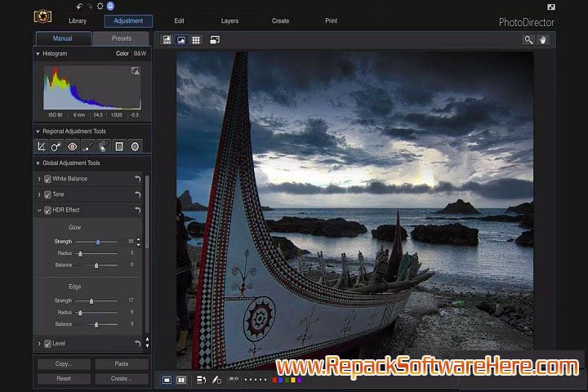Reset Level with its undo arrow
Image resolution: width=588 pixels, height=392 pixels.
[x=138, y=343]
